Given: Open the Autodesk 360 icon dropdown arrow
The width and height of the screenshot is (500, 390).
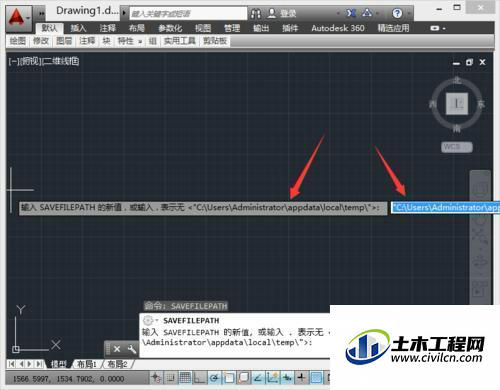Looking at the screenshot, I should (x=378, y=14).
